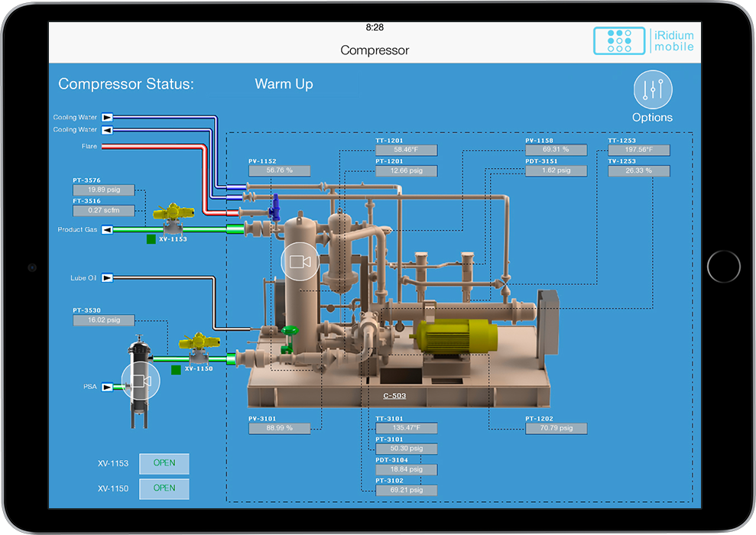Open the iRidium mobile logo
The height and width of the screenshot is (535, 756).
click(x=644, y=41)
